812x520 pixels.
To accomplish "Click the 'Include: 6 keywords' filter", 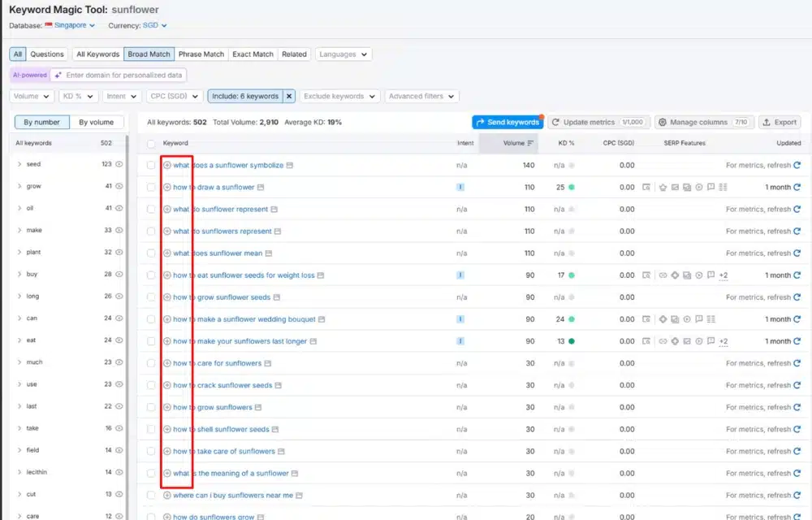I will click(x=245, y=97).
